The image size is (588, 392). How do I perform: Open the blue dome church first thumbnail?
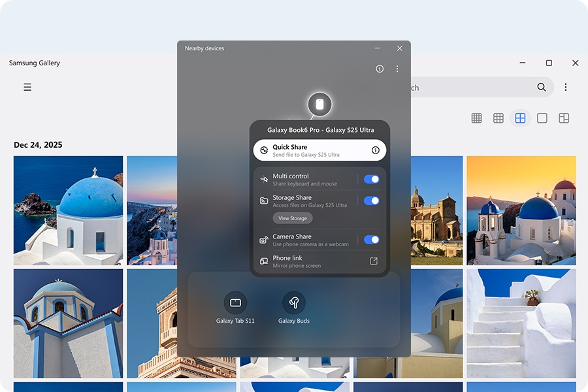pyautogui.click(x=68, y=210)
